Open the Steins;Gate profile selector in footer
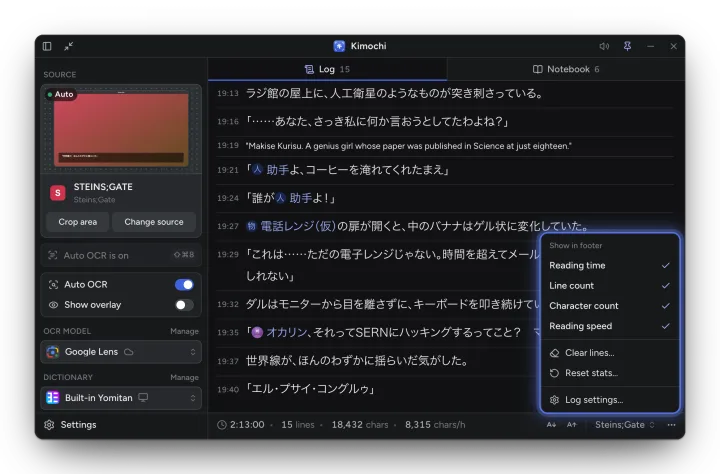Image resolution: width=720 pixels, height=474 pixels. pyautogui.click(x=624, y=425)
